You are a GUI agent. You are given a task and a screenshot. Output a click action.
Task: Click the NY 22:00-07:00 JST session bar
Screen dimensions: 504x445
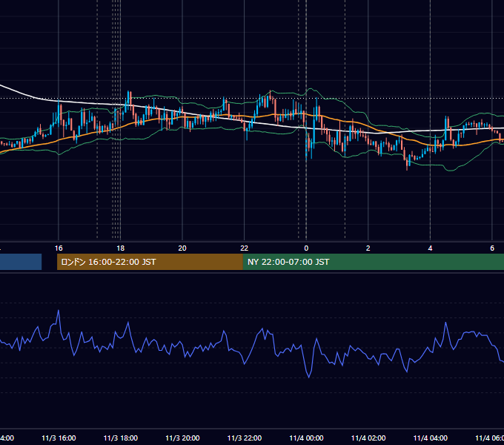[x=373, y=262]
